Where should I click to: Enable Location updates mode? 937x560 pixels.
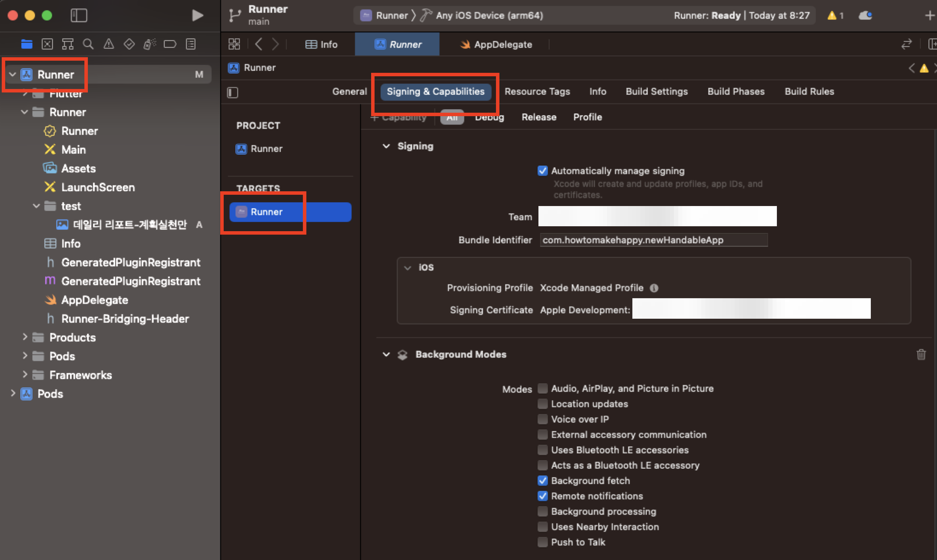point(543,404)
